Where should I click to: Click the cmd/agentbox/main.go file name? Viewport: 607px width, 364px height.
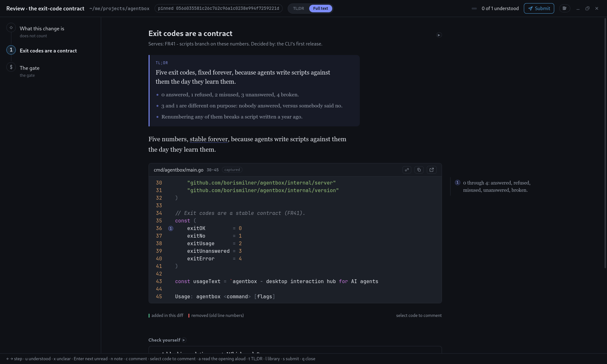pyautogui.click(x=178, y=170)
